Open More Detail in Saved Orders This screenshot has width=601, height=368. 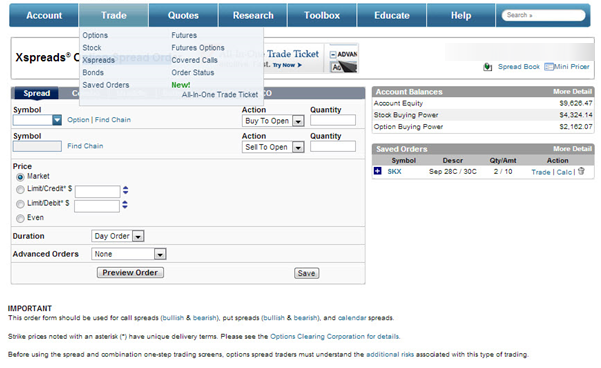(572, 149)
